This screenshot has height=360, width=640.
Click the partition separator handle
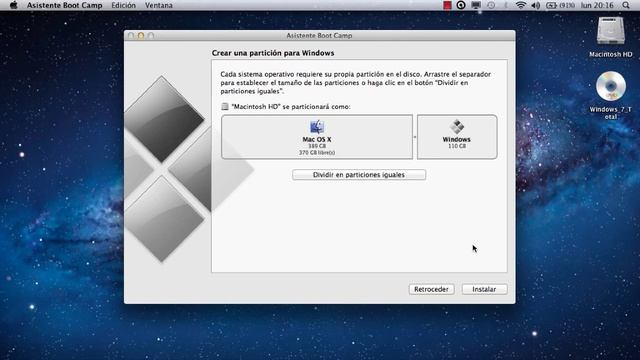pos(415,137)
